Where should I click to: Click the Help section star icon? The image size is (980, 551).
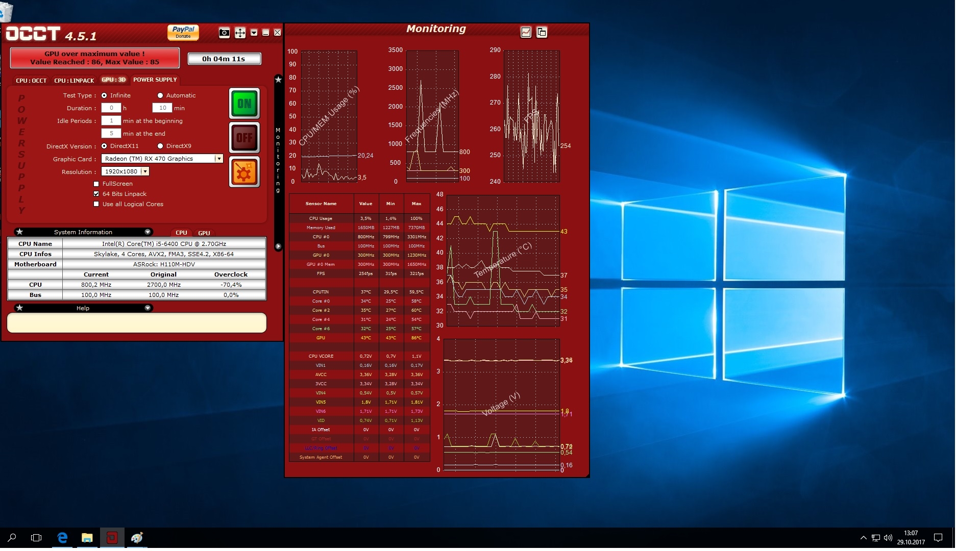click(x=19, y=308)
